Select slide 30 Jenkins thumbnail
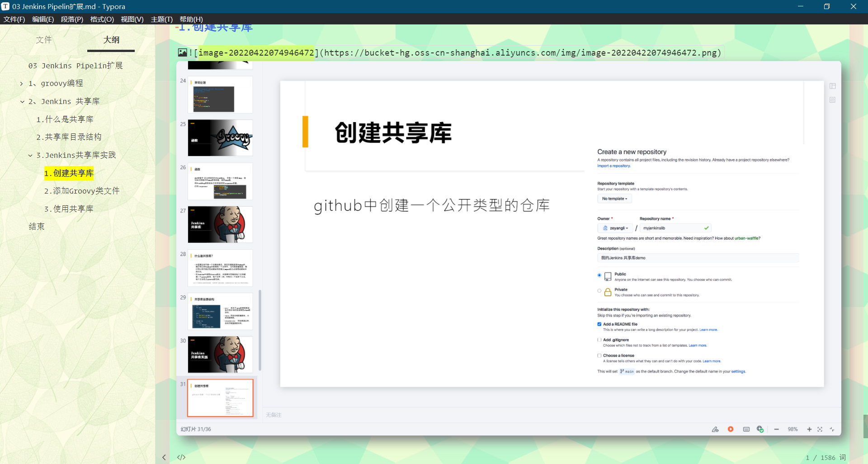This screenshot has width=868, height=464. coord(220,355)
